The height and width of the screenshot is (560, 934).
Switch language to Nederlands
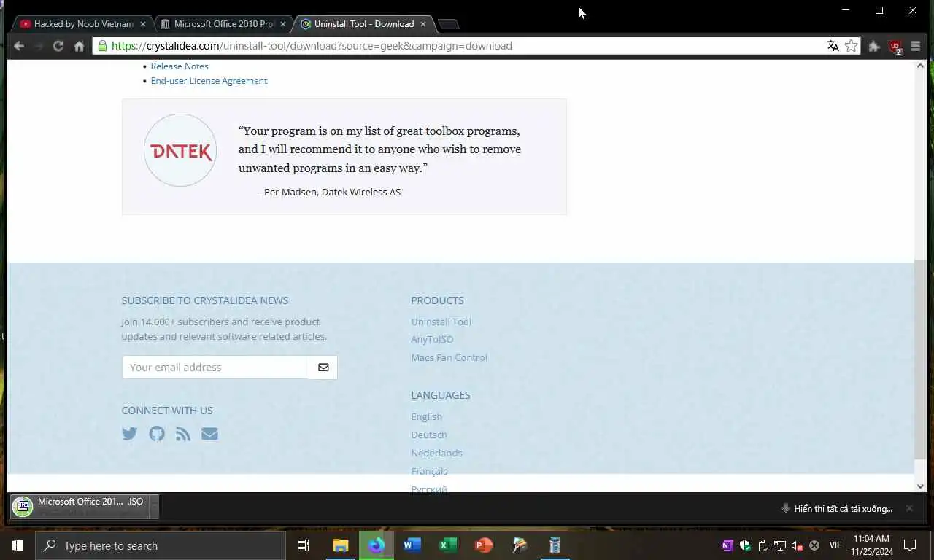436,453
